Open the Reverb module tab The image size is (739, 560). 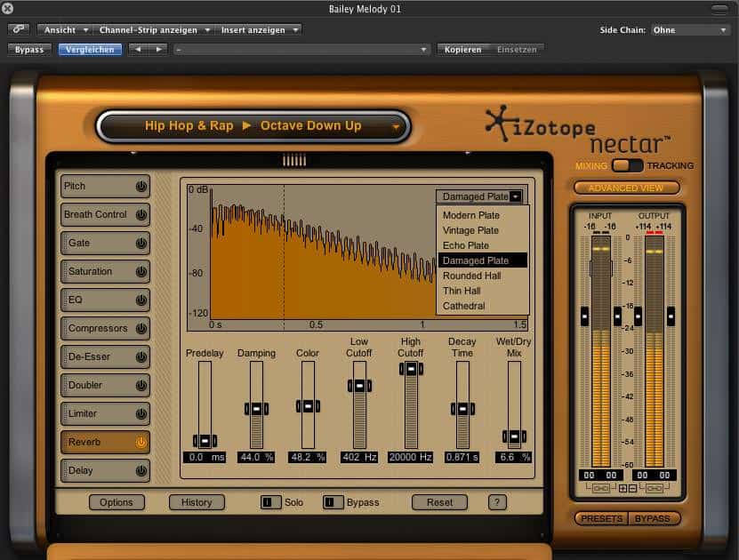point(105,443)
